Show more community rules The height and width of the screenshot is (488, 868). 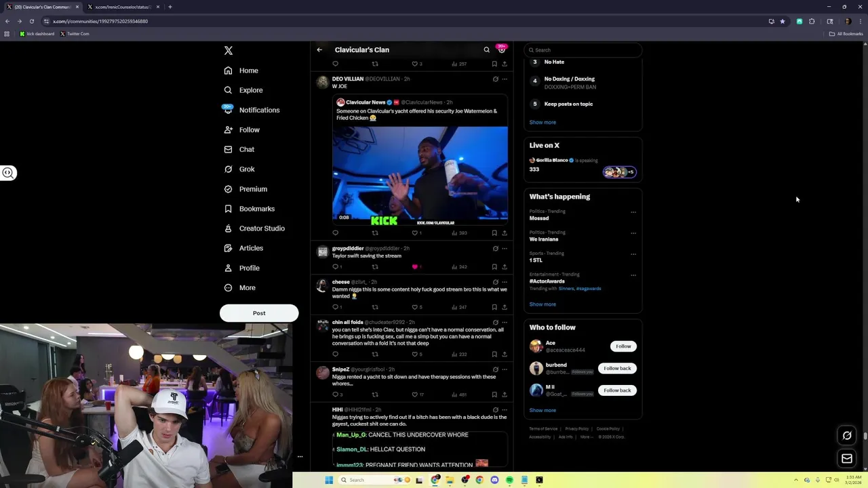542,123
